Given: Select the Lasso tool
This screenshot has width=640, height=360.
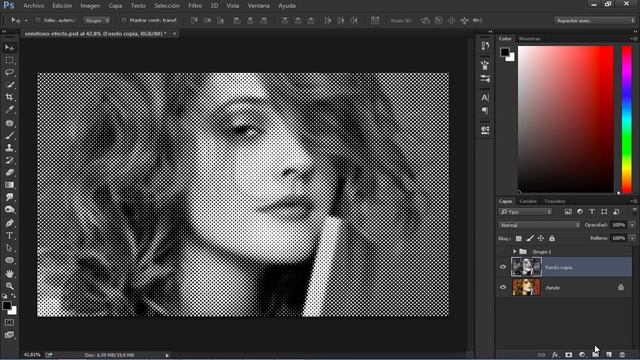Looking at the screenshot, I should coord(9,73).
